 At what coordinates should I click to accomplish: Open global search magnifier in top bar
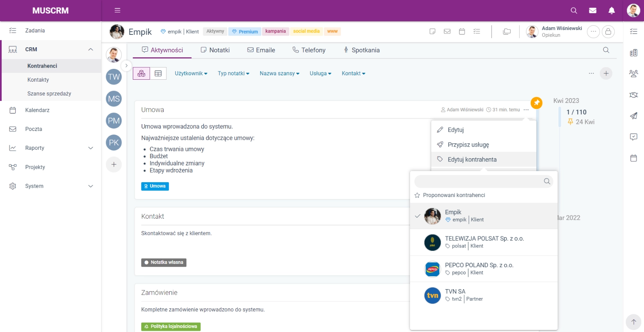tap(574, 10)
